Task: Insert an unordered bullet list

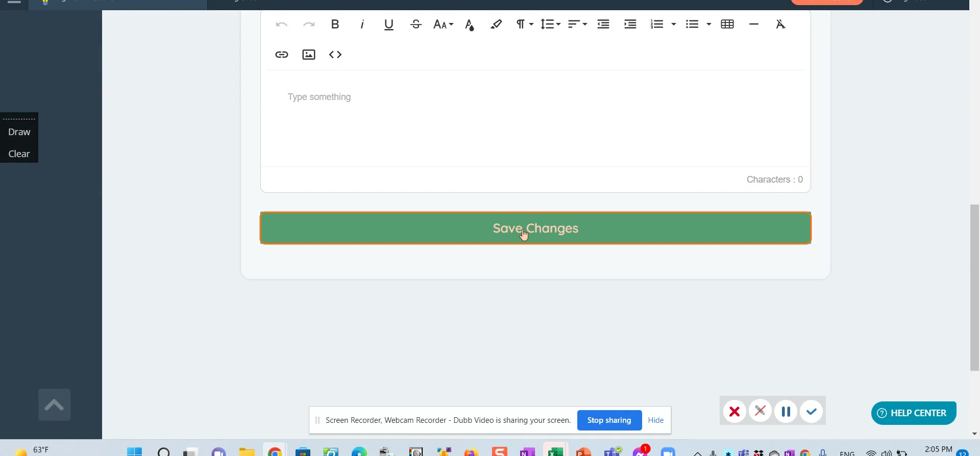Action: 692,24
